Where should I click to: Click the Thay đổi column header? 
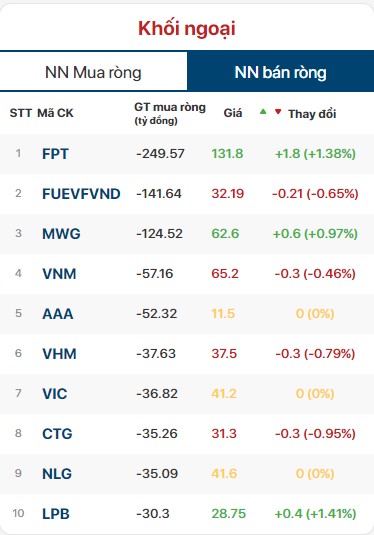point(312,114)
